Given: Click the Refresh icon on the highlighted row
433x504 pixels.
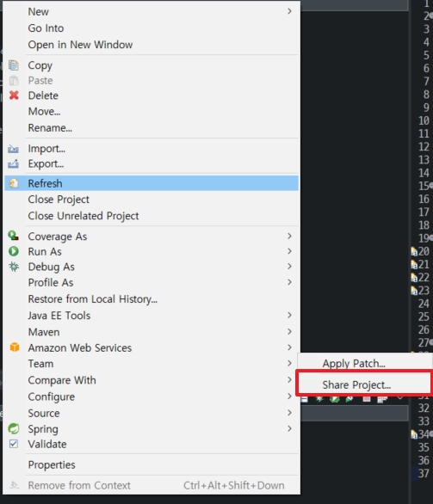Looking at the screenshot, I should click(x=14, y=183).
